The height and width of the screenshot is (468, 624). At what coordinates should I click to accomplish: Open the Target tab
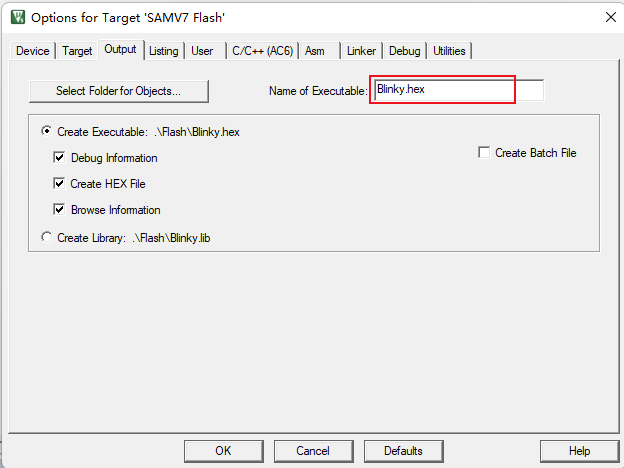77,51
